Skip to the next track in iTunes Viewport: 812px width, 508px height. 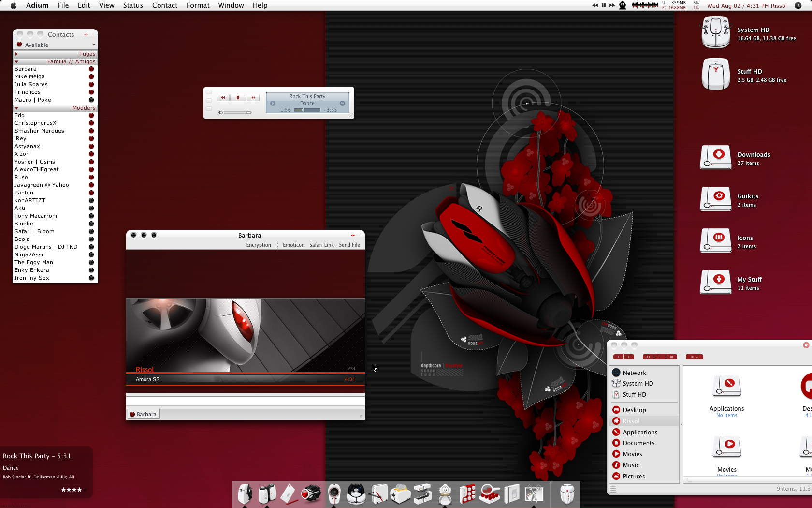point(253,97)
